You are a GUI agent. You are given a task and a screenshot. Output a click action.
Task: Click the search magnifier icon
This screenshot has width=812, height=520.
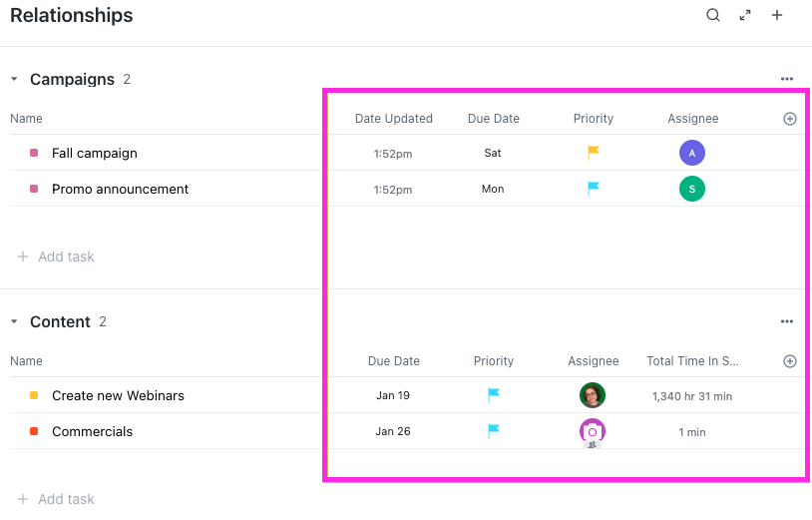[x=713, y=15]
